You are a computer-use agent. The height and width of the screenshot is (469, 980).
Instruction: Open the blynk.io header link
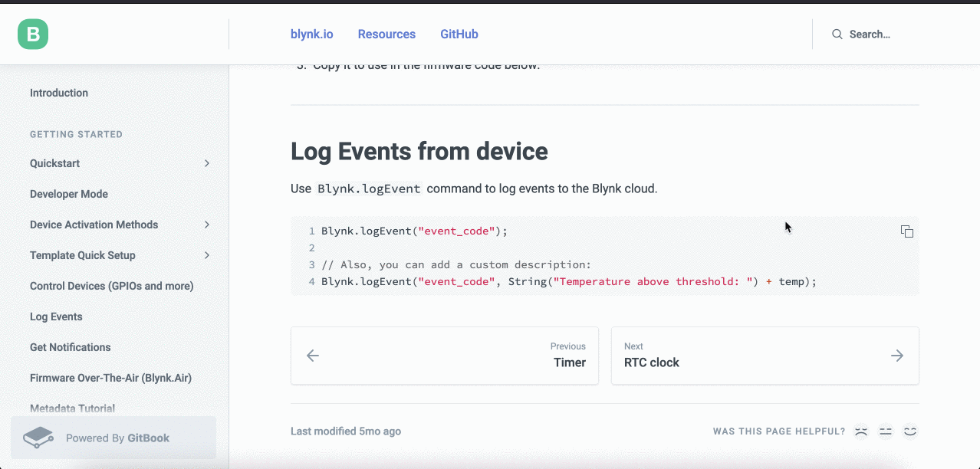pos(311,34)
